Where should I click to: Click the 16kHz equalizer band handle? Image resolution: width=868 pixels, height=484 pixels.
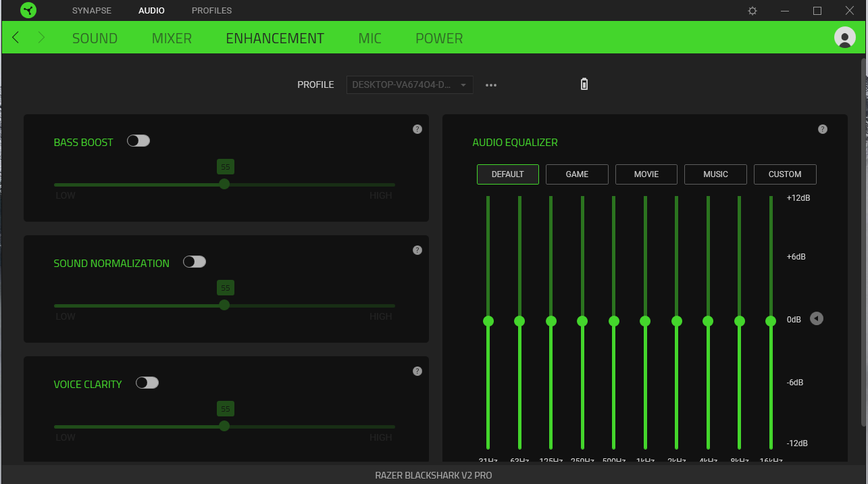(771, 321)
